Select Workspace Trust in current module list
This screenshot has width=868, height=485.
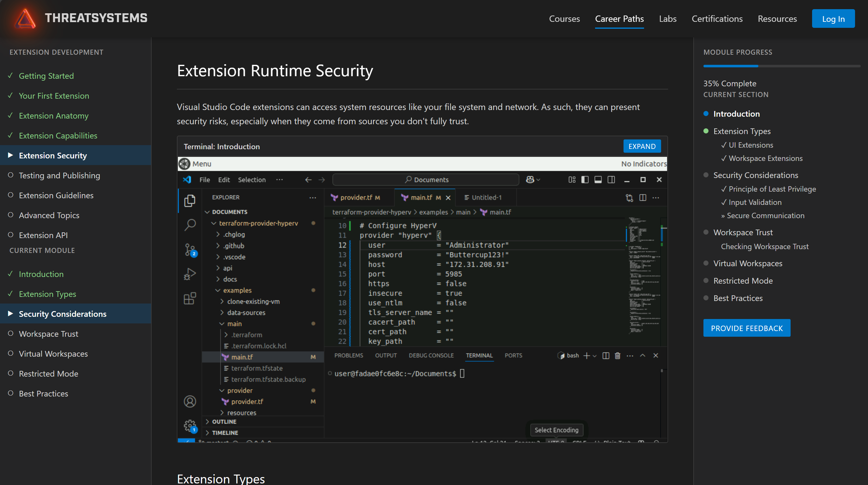click(49, 334)
